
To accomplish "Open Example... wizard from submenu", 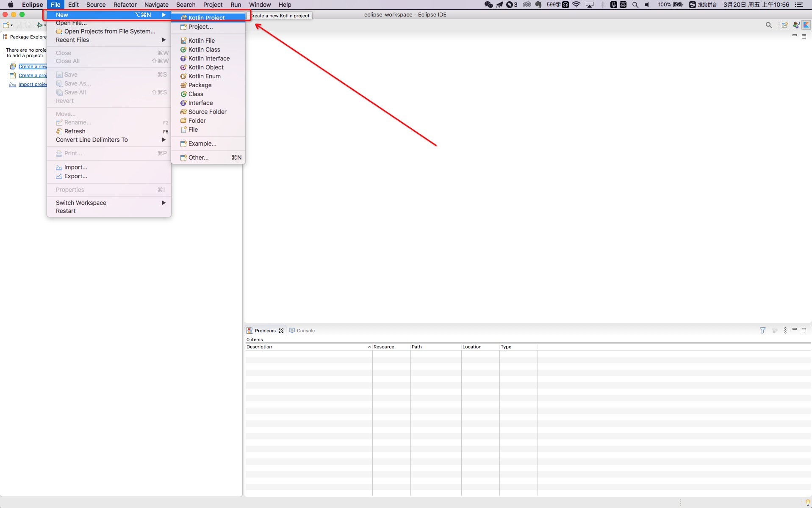I will 208,144.
